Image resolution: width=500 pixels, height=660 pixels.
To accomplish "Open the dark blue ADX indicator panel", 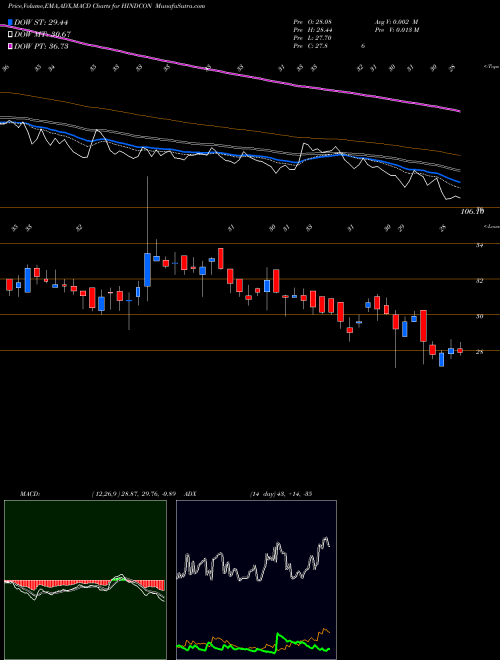I will pos(256,580).
